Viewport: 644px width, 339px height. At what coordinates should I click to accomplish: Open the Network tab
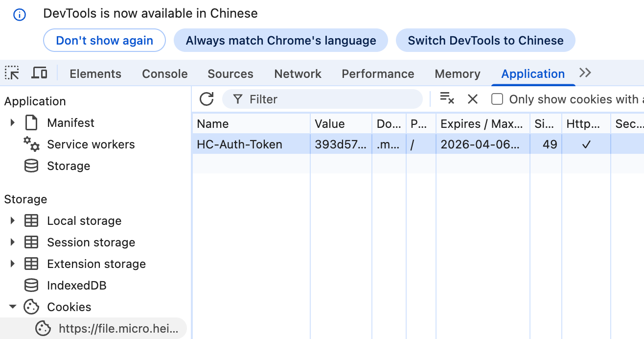click(298, 74)
